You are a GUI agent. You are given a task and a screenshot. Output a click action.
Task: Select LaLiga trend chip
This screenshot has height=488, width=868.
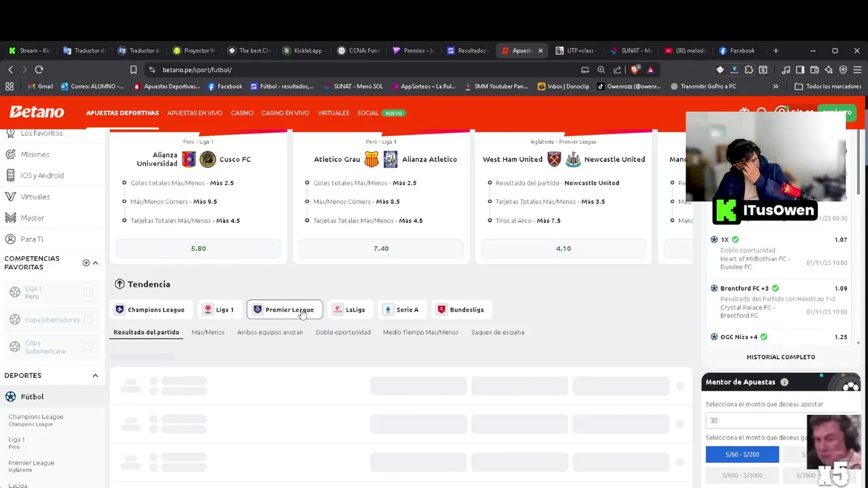[349, 310]
